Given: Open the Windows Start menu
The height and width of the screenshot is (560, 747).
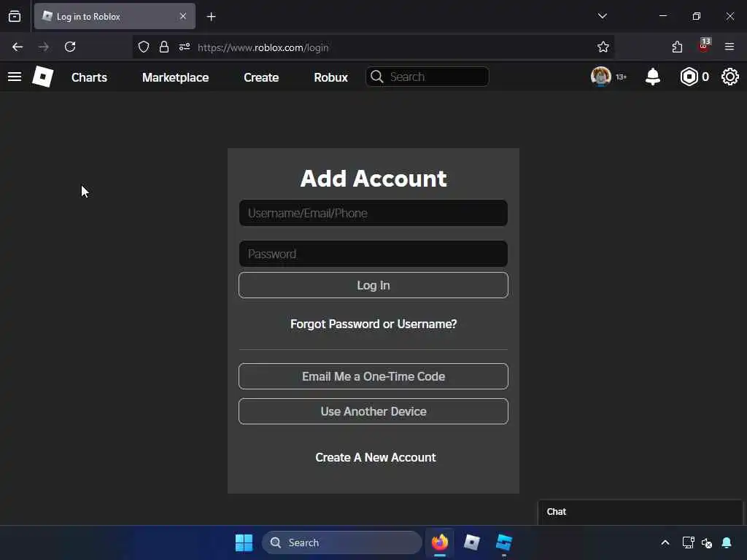Looking at the screenshot, I should (244, 542).
